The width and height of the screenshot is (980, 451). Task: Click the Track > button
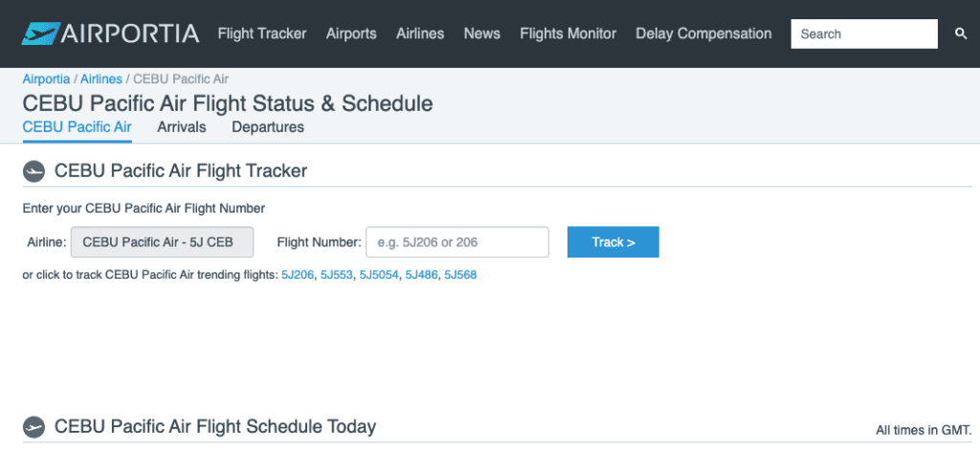pos(613,242)
